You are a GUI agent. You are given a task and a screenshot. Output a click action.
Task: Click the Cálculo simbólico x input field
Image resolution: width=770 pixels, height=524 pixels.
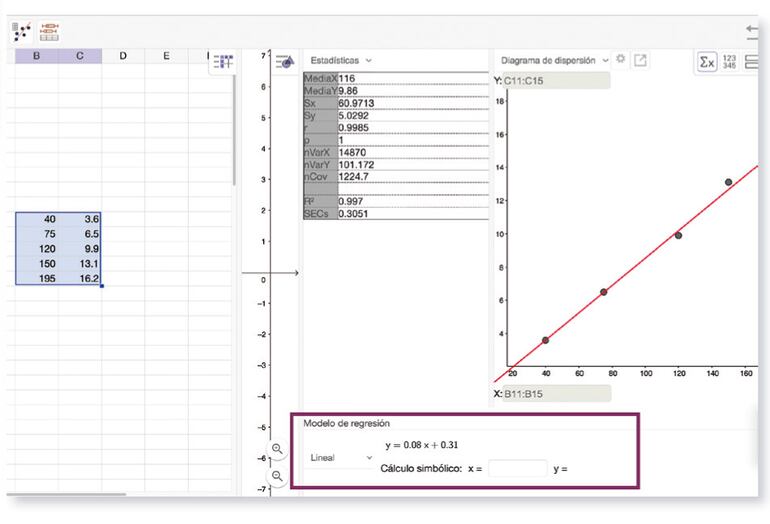point(518,469)
